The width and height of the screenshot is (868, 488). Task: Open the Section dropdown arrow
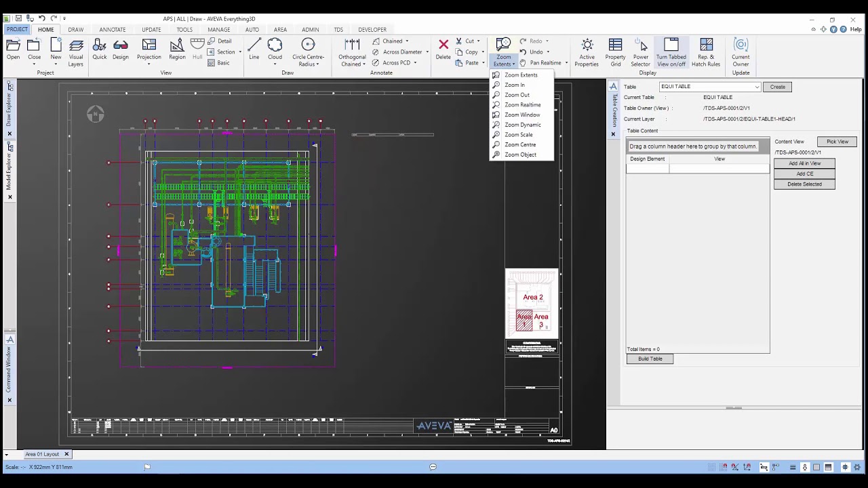(x=239, y=52)
